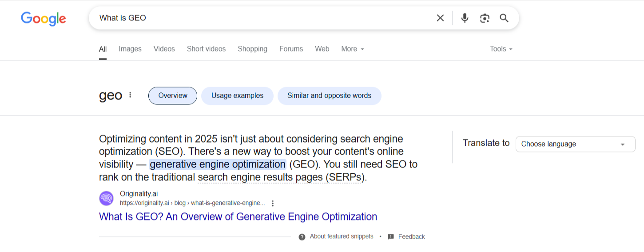Viewport: 644px width, 252px height.
Task: Open three-dot options beside geo heading
Action: (130, 95)
